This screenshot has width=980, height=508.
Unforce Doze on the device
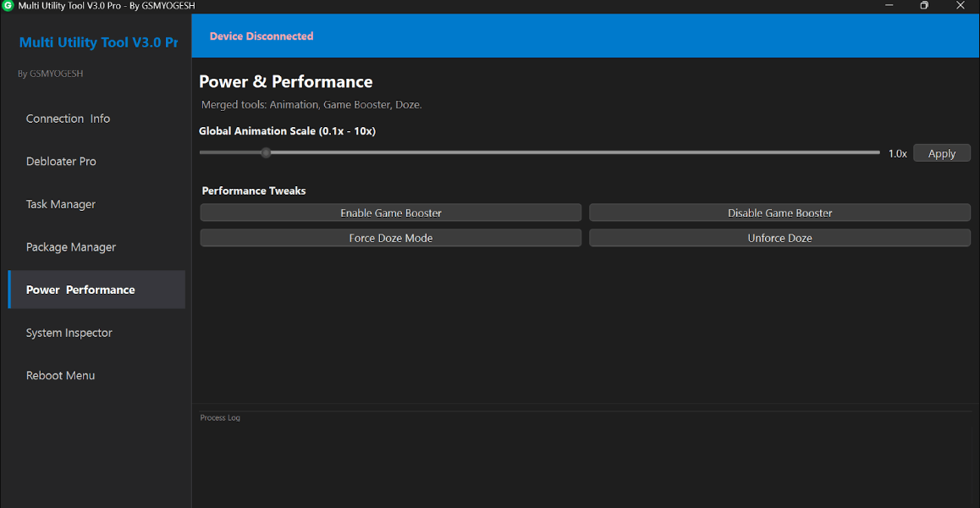click(x=779, y=238)
